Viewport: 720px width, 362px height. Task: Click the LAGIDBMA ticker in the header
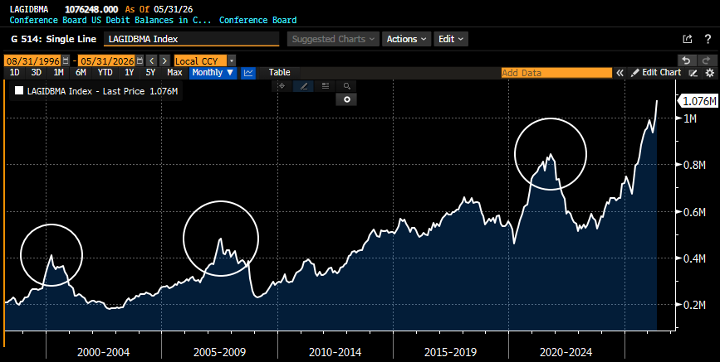coord(28,9)
